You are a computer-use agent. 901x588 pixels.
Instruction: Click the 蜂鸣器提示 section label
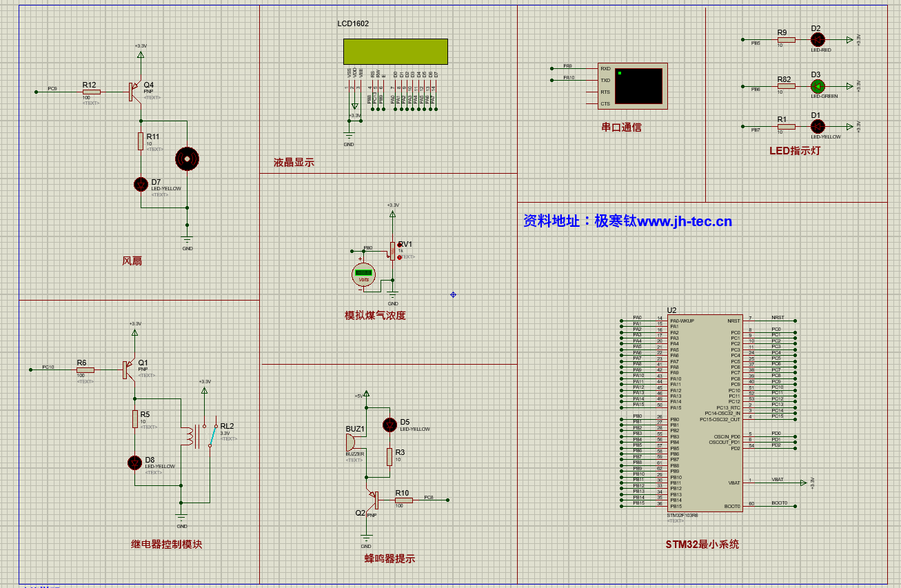(389, 559)
